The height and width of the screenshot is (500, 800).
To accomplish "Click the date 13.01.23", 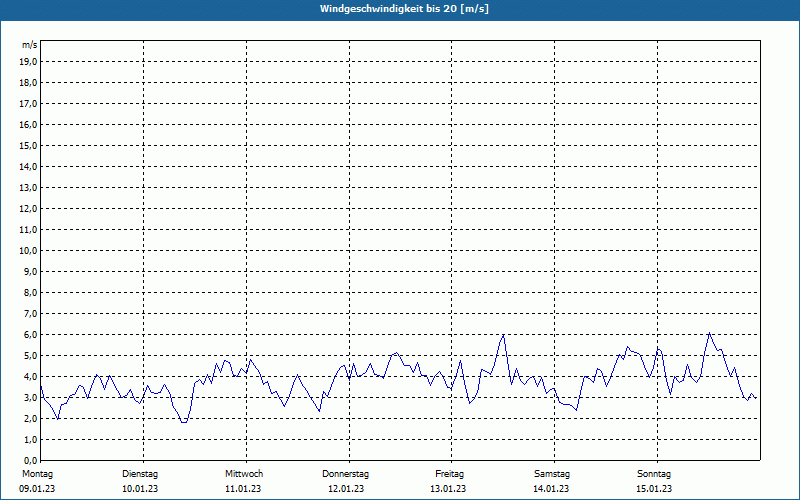I will [x=448, y=489].
